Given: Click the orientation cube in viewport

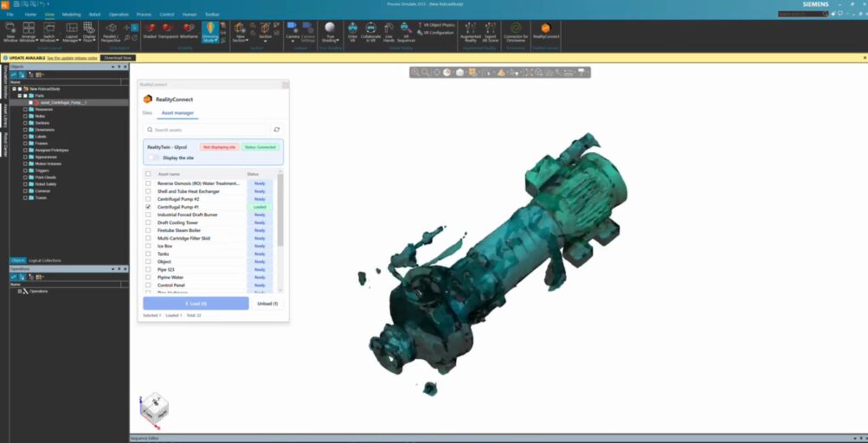Looking at the screenshot, I should [x=154, y=408].
